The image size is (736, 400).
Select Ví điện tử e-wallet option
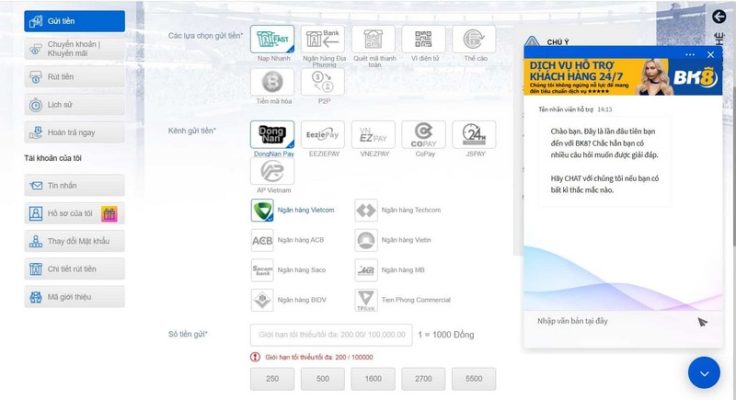pyautogui.click(x=424, y=39)
